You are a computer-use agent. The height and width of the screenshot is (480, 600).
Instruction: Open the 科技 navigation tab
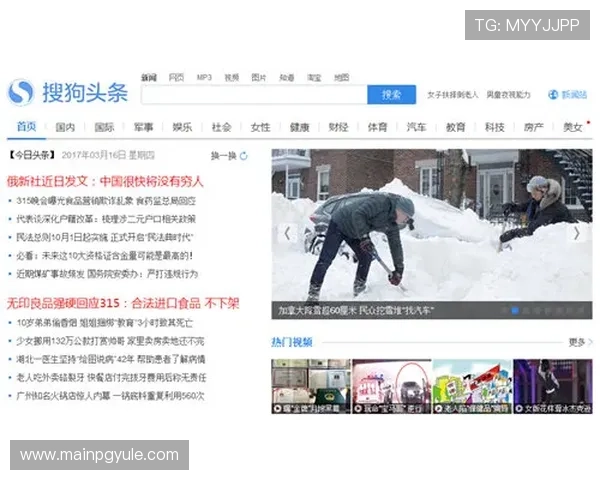[494, 127]
